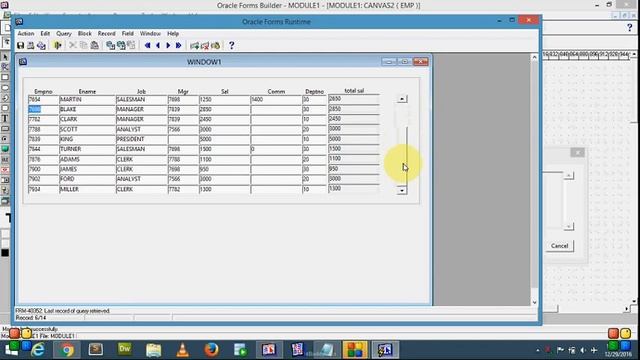Screen dimensions: 640x360
Task: Click Cancel button in background Forms Builder dialog
Action: point(559,246)
